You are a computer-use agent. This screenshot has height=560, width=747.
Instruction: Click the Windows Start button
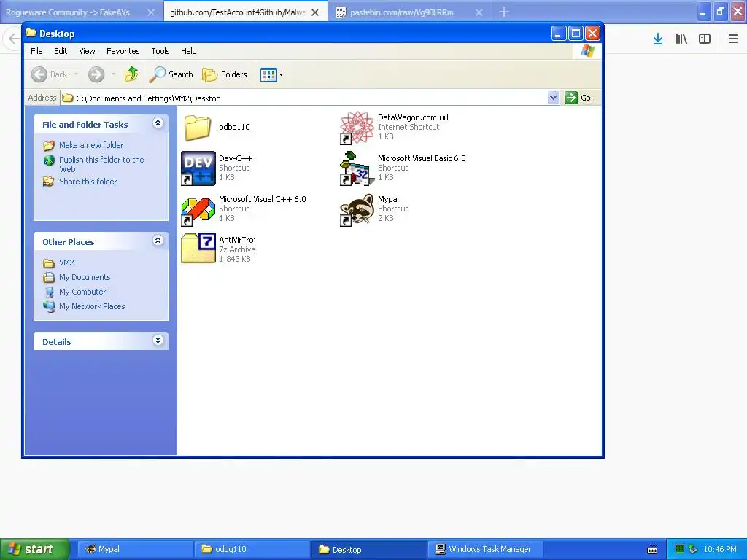35,549
